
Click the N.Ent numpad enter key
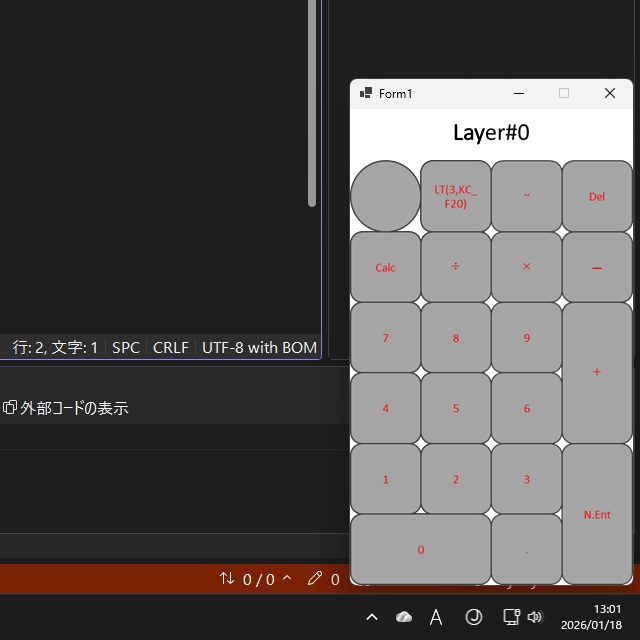tap(597, 514)
